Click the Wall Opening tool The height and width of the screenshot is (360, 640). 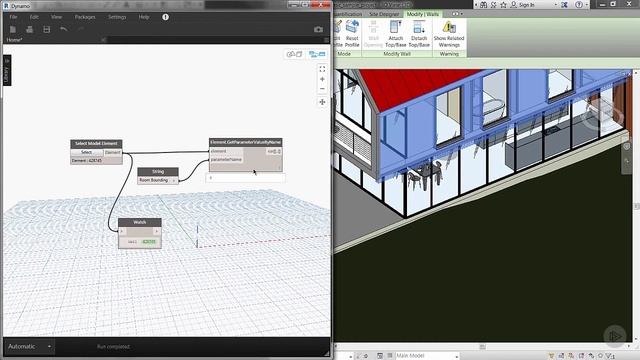(x=373, y=34)
